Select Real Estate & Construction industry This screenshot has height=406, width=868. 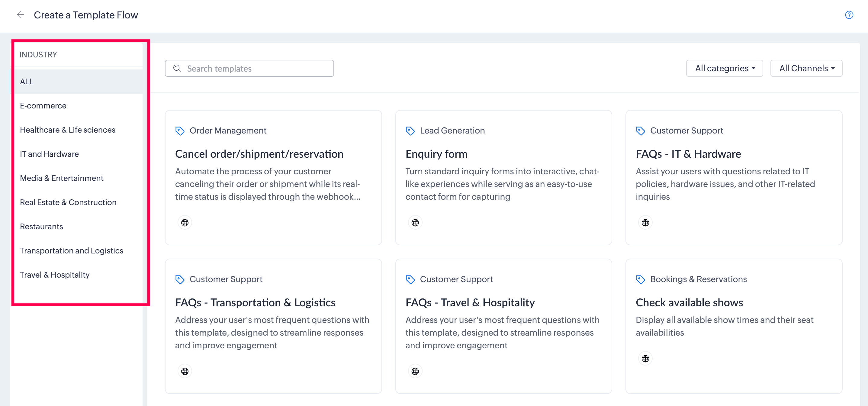[76, 202]
